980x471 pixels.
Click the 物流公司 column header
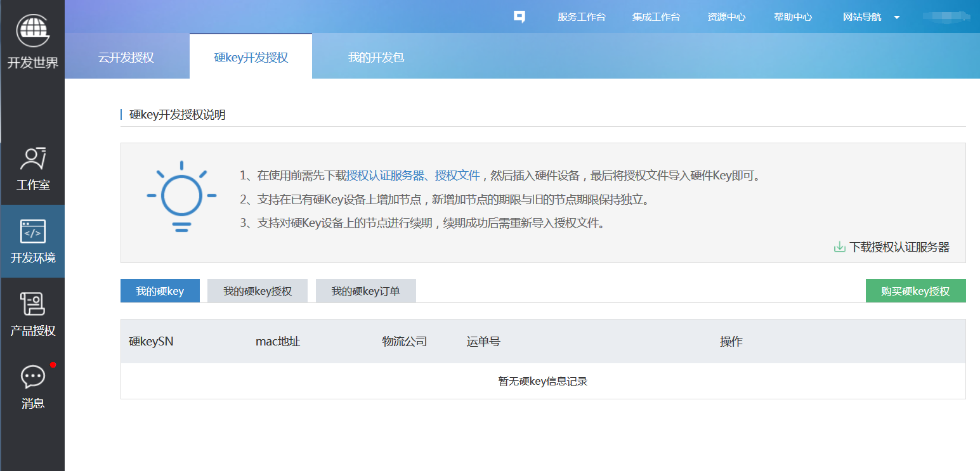click(405, 342)
